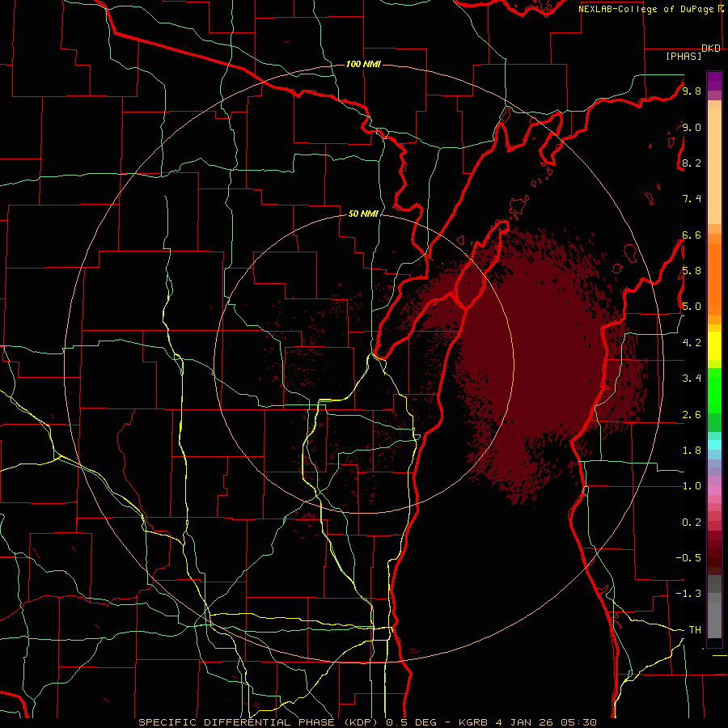This screenshot has height=728, width=728.
Task: Click the "[PHAS]" units label
Action: (684, 56)
